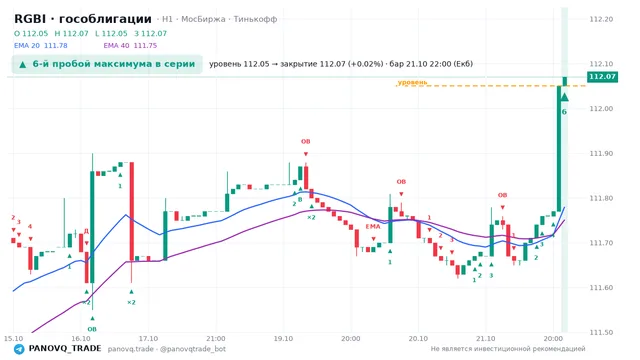Click the tall green breakout candle at 112.05

tap(559, 149)
